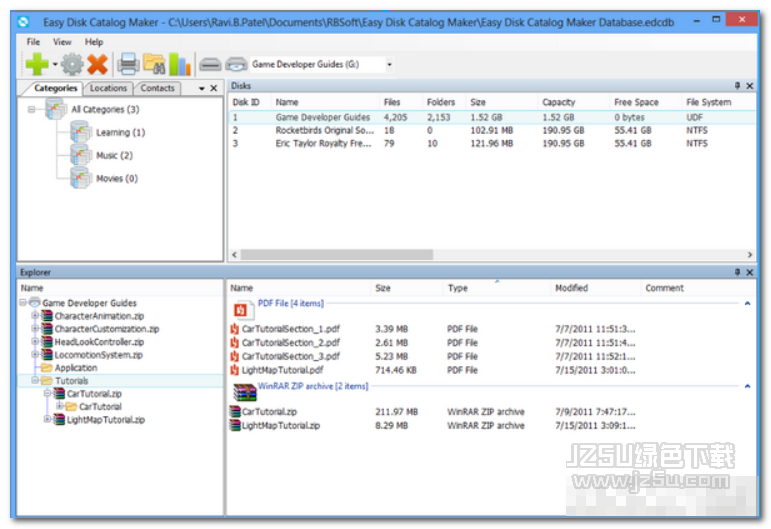Sort disks by Free Space column
This screenshot has height=529, width=771.
point(646,102)
